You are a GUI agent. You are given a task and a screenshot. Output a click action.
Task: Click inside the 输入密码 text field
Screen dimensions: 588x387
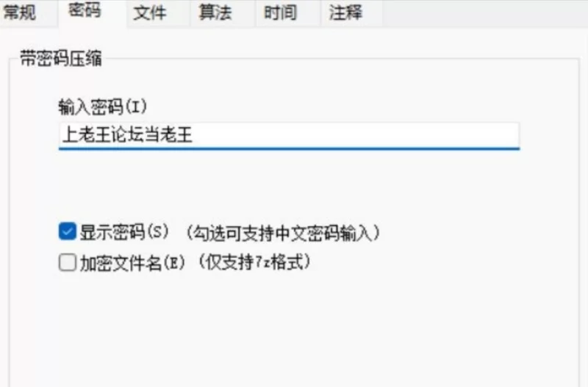[x=289, y=136]
